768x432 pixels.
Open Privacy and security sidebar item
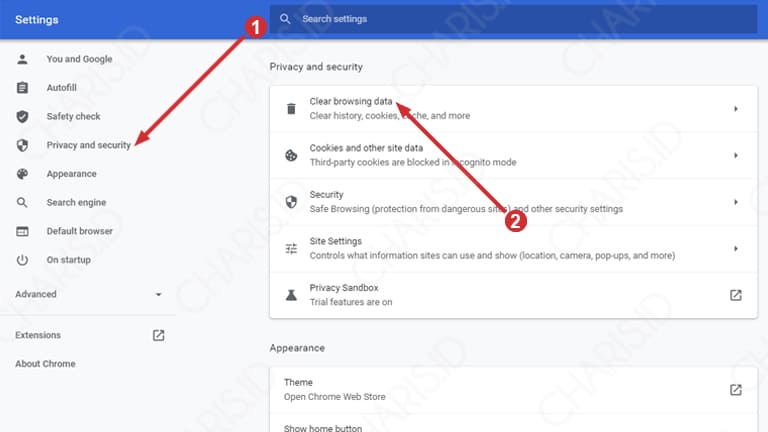coord(89,145)
